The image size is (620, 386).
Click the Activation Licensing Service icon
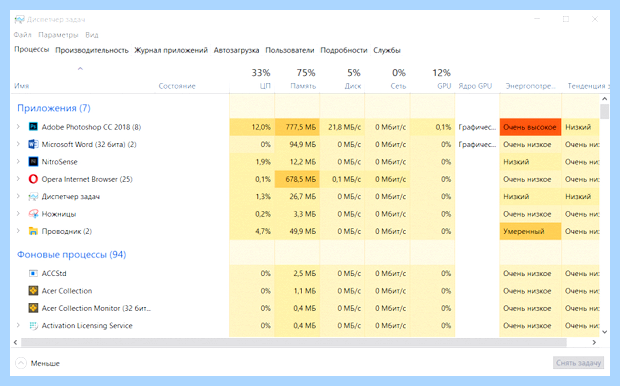(x=33, y=325)
